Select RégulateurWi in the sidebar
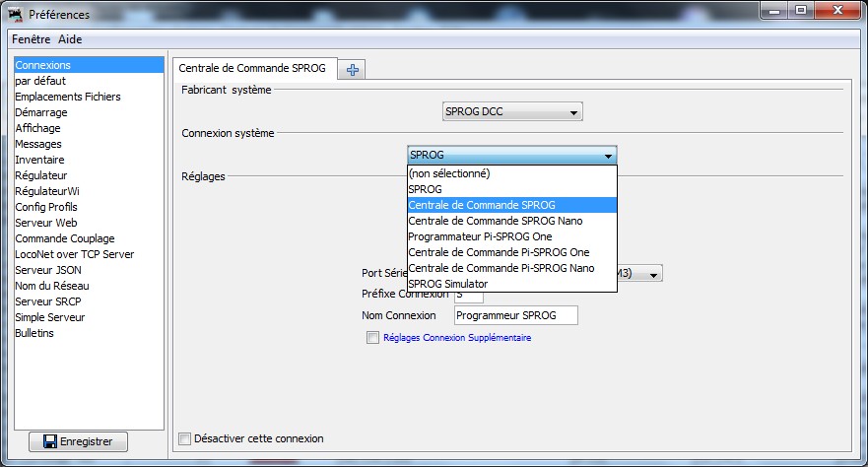Viewport: 868px width, 467px height. 89,191
